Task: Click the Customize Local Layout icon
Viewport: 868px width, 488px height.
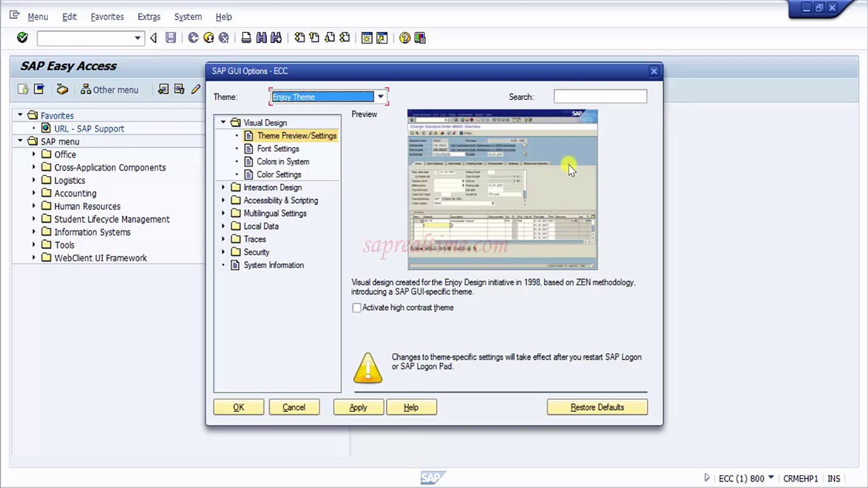Action: [420, 38]
